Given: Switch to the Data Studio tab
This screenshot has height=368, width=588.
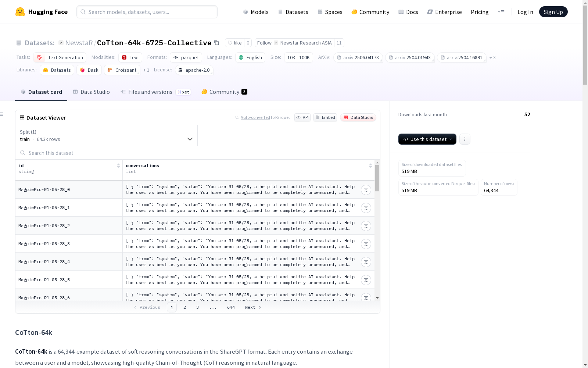Looking at the screenshot, I should pyautogui.click(x=92, y=92).
